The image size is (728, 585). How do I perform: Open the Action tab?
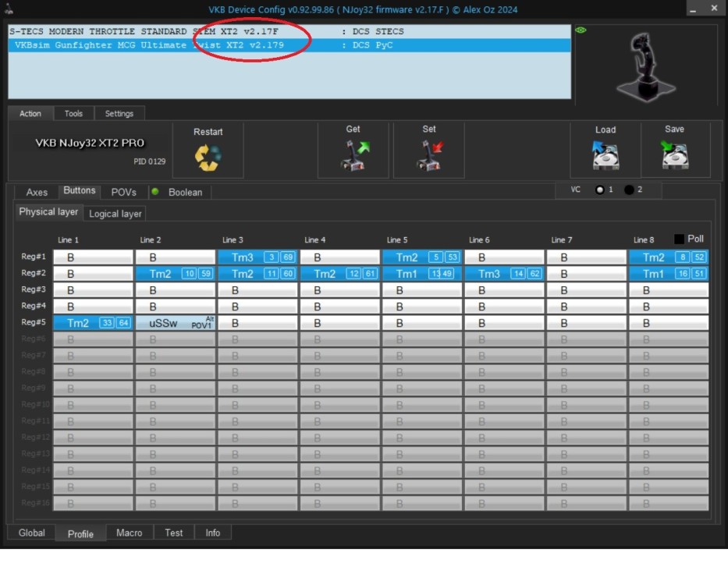coord(30,113)
